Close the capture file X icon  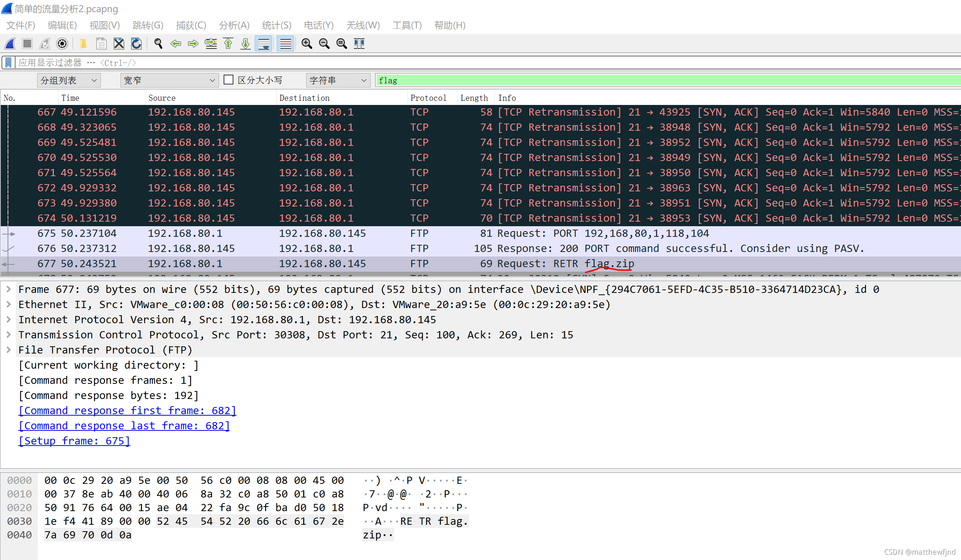(x=119, y=44)
